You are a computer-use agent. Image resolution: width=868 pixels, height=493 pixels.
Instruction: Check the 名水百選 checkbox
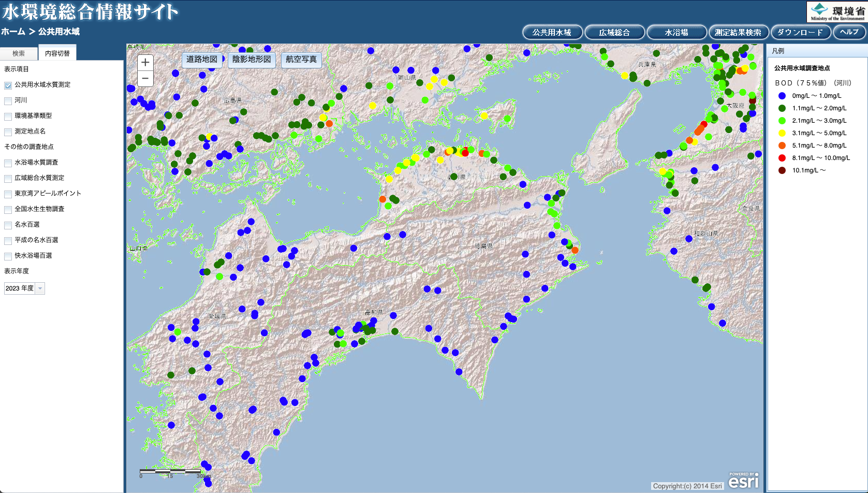[8, 225]
